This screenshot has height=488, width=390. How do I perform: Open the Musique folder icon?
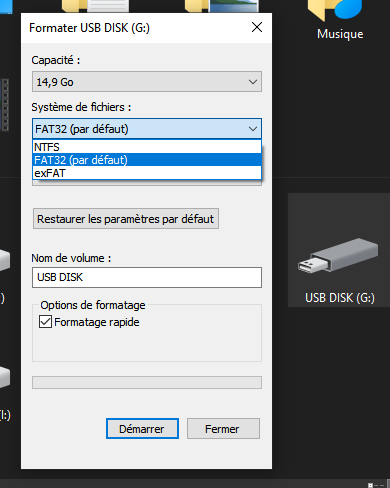pyautogui.click(x=335, y=10)
